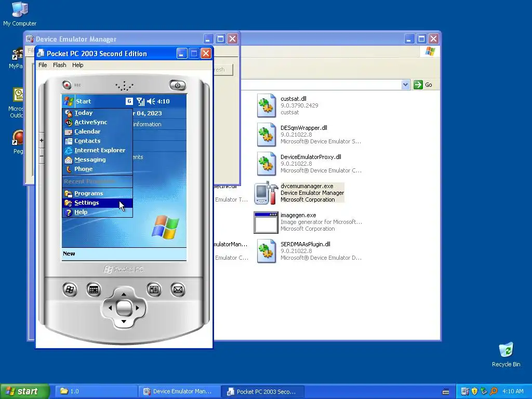Click the Go button in the Explorer window
The image size is (532, 399).
[x=423, y=85]
